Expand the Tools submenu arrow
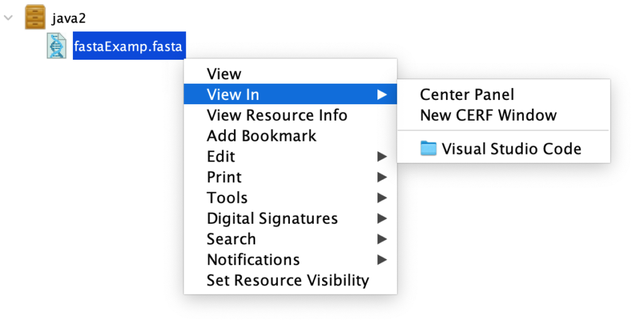The height and width of the screenshot is (328, 644). (381, 198)
